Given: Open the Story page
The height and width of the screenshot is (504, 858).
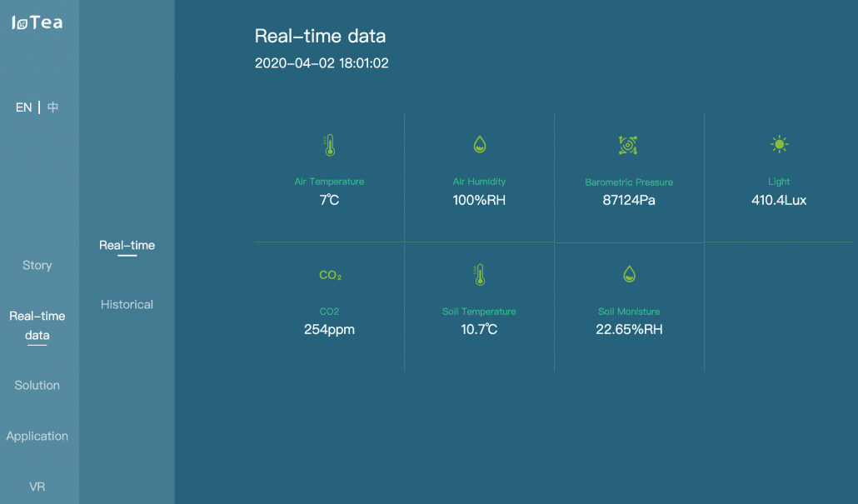Looking at the screenshot, I should (x=37, y=265).
